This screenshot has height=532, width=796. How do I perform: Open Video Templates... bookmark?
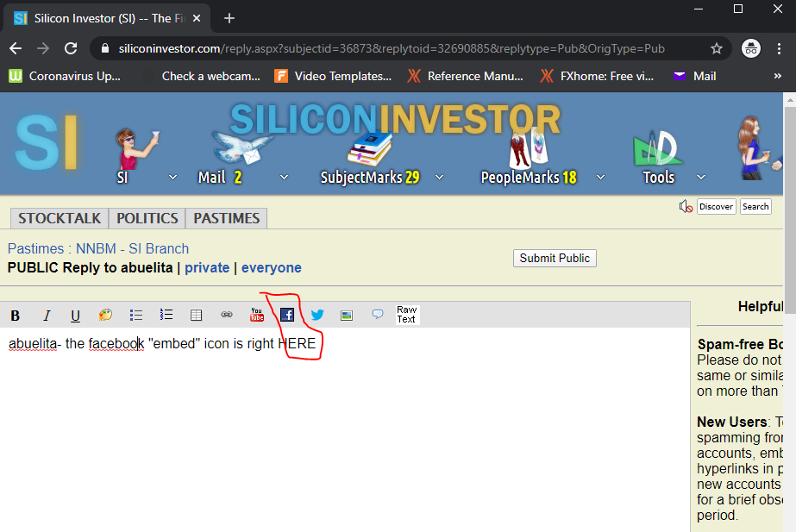[x=333, y=76]
